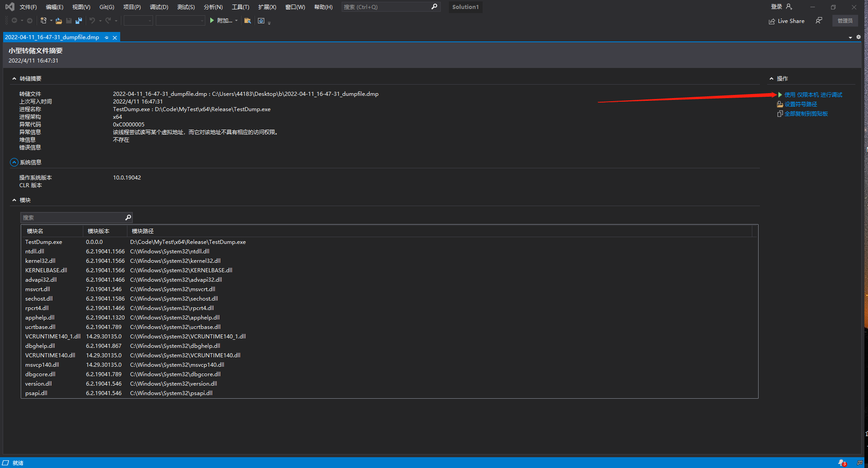Collapse the 操作 panel
The width and height of the screenshot is (868, 468).
coord(772,79)
